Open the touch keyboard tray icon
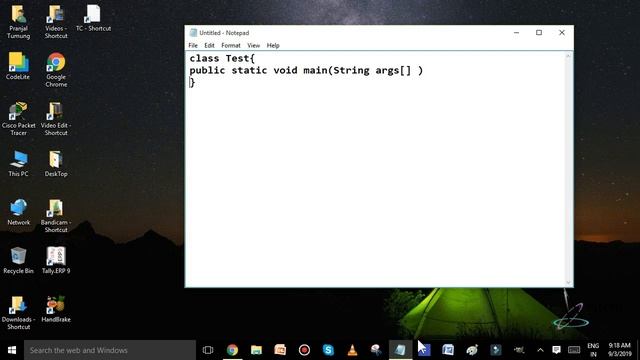Screen dimensions: 640x360 pos(574,350)
